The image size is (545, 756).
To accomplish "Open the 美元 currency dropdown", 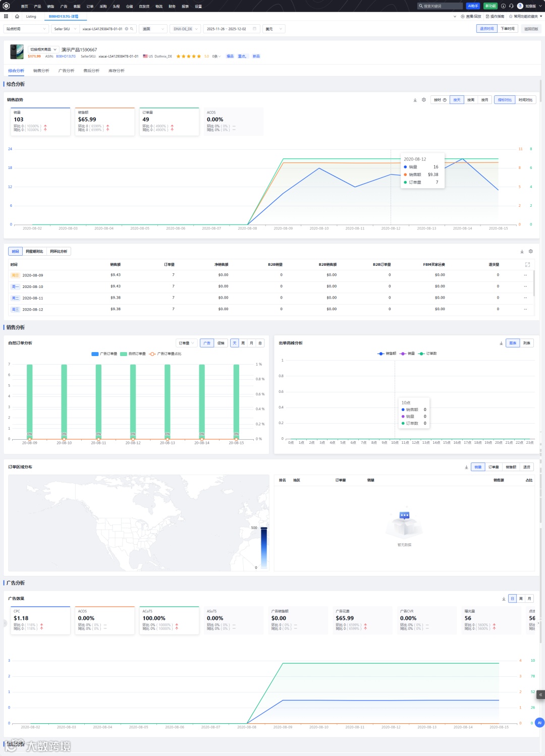I will 274,29.
